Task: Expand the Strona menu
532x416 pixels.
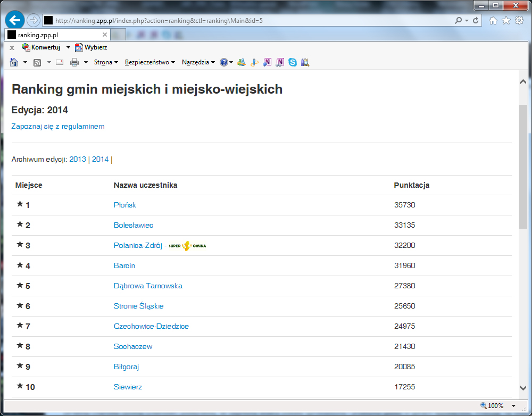Action: 105,62
